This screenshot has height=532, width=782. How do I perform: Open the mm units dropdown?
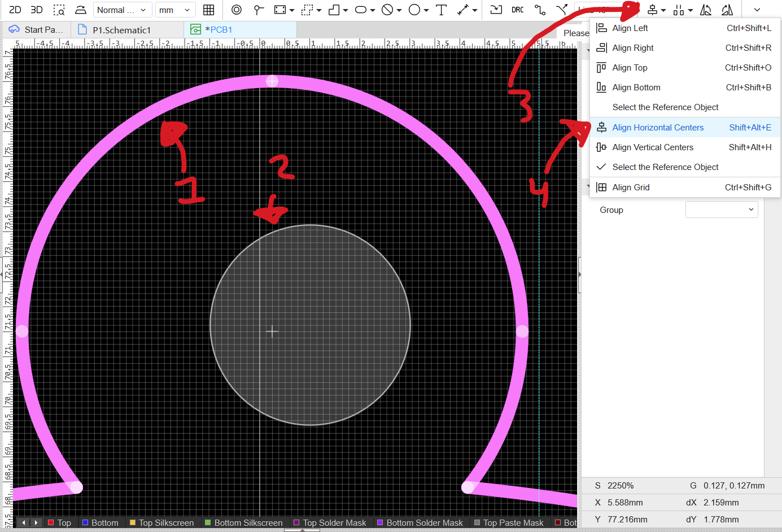point(175,10)
